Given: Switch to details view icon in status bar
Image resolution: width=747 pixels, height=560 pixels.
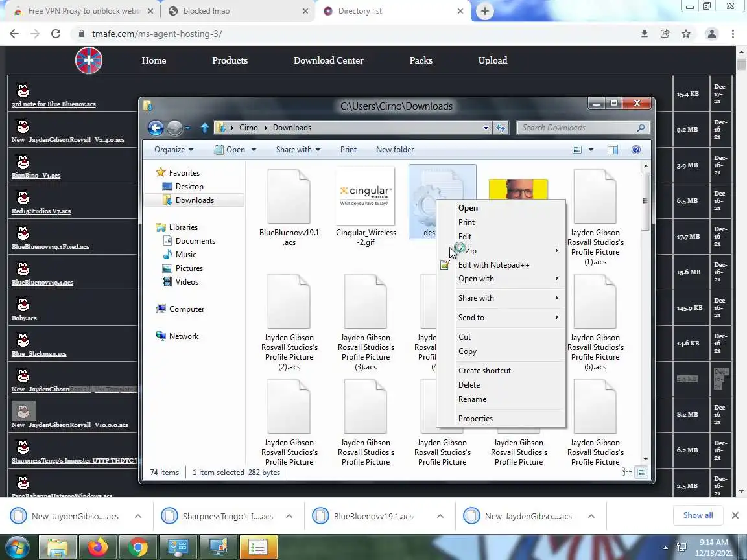Looking at the screenshot, I should (x=627, y=472).
